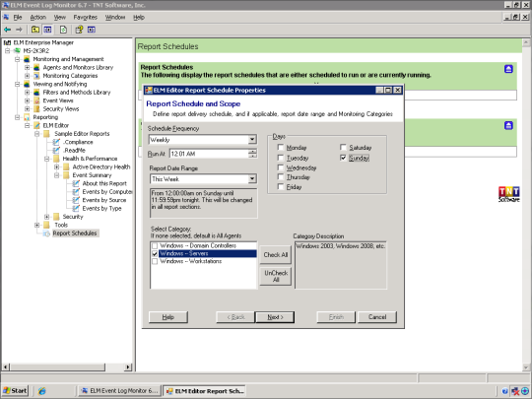Open the Schedule Frequency dropdown
This screenshot has width=532, height=399.
click(252, 140)
